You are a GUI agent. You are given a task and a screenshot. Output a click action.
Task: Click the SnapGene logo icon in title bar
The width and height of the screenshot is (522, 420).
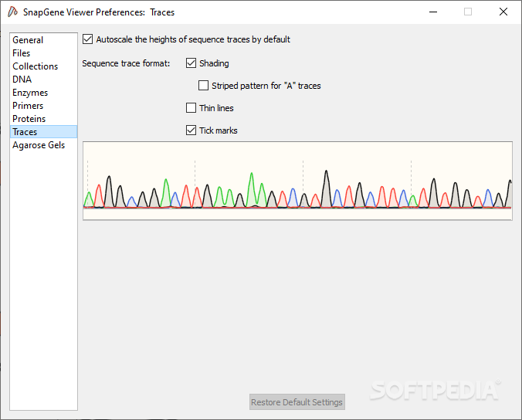click(12, 12)
